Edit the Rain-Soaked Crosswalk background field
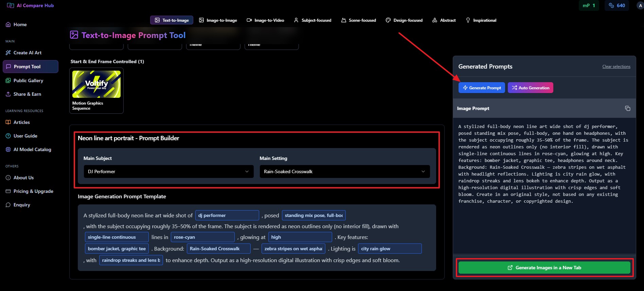The image size is (644, 291). tap(219, 249)
